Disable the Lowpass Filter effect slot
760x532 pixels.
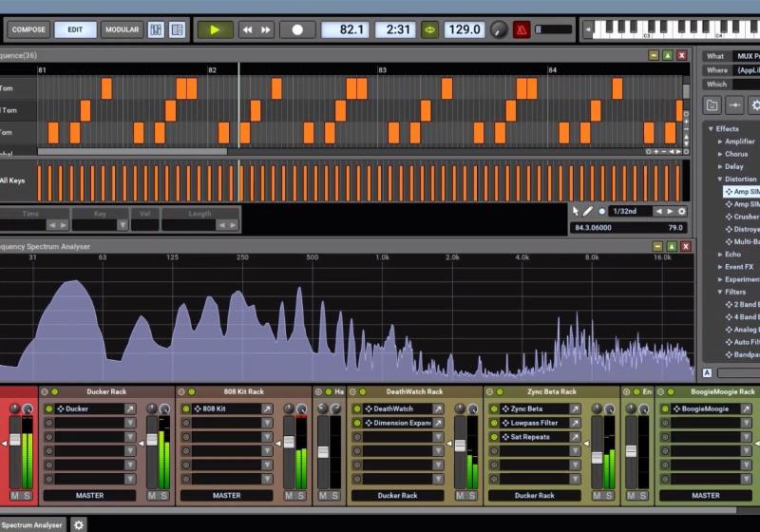coord(494,423)
